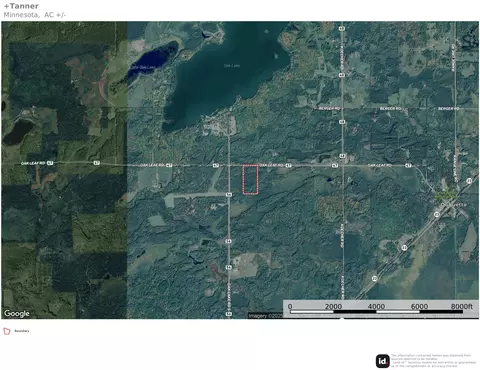Click the disclaimer text beside id logo

433,361
